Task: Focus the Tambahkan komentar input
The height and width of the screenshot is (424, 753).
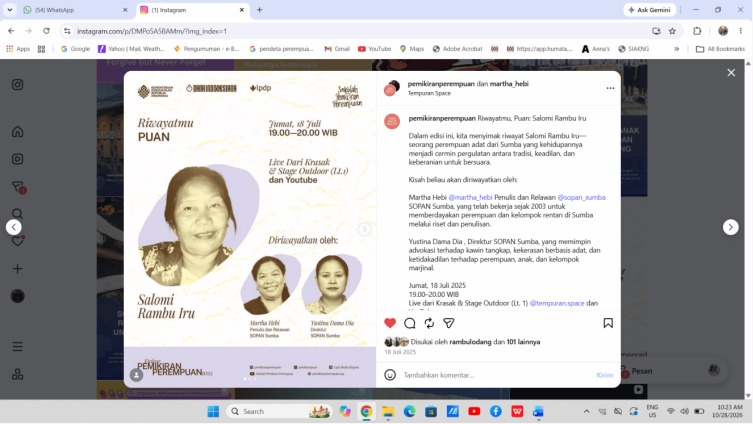Action: (x=497, y=375)
